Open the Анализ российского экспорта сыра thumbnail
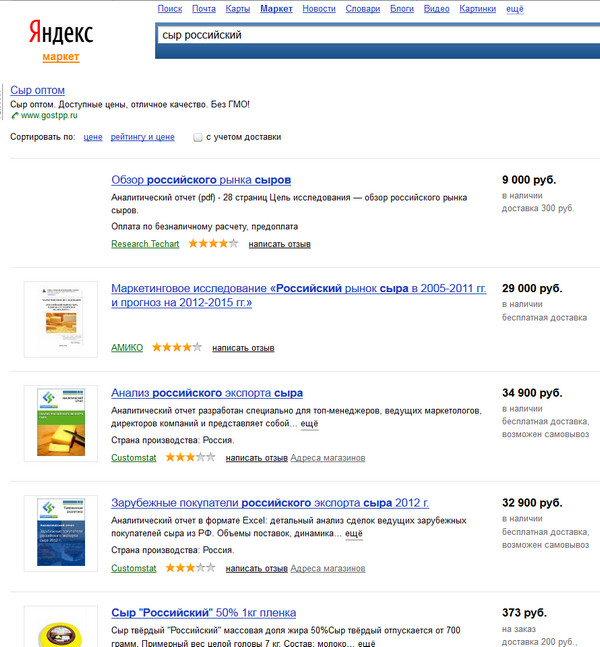 (60, 424)
